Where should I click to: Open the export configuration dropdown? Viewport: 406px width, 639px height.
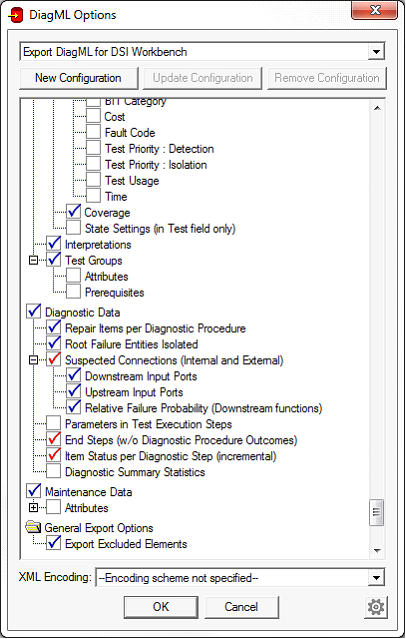tap(376, 52)
